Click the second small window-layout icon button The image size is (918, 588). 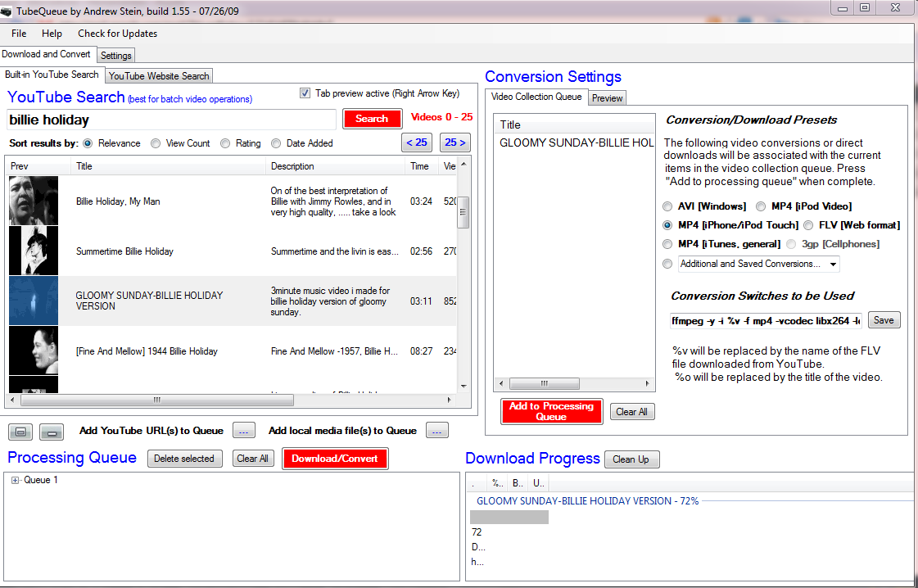pyautogui.click(x=51, y=432)
